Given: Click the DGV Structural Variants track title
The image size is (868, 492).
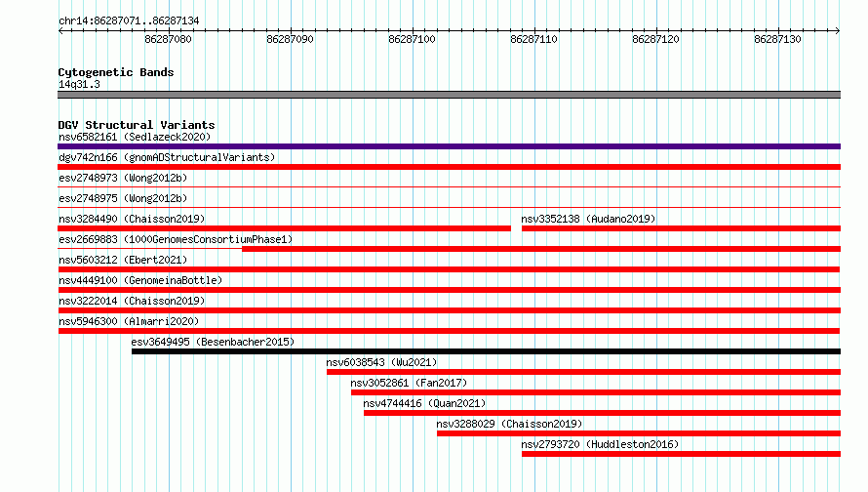Looking at the screenshot, I should (137, 125).
